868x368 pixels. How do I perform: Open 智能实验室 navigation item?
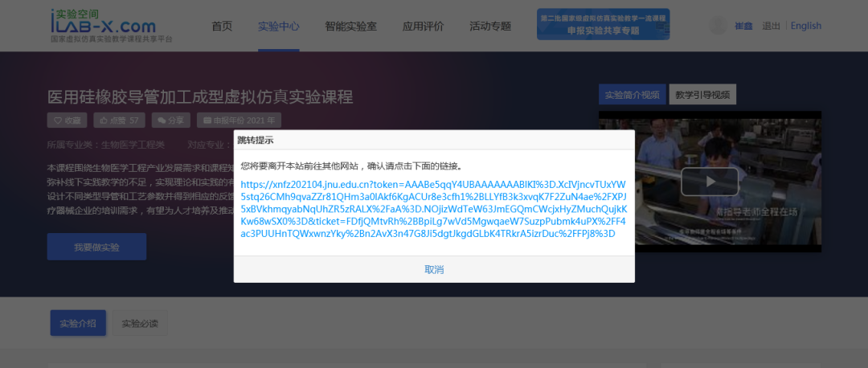351,26
